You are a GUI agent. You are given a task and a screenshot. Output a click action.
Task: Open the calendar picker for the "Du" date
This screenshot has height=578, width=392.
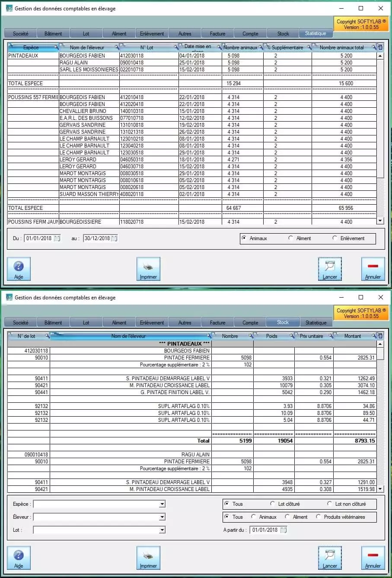tap(57, 238)
